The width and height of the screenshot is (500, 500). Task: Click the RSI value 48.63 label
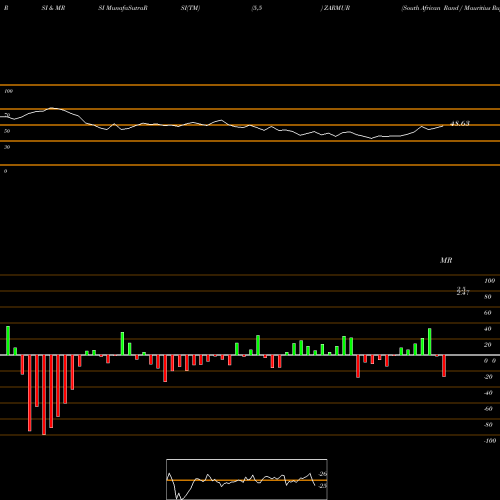(x=460, y=124)
